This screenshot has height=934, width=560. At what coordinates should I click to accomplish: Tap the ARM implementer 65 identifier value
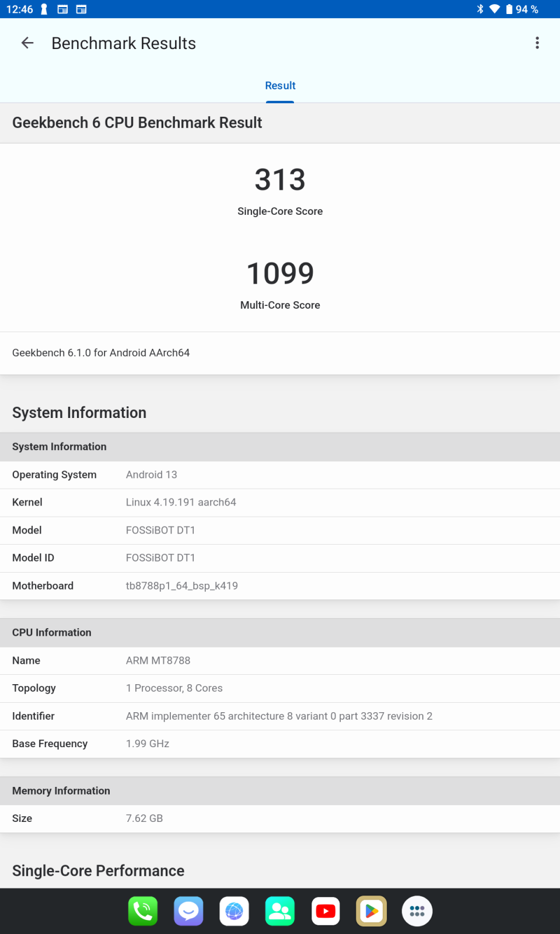279,716
